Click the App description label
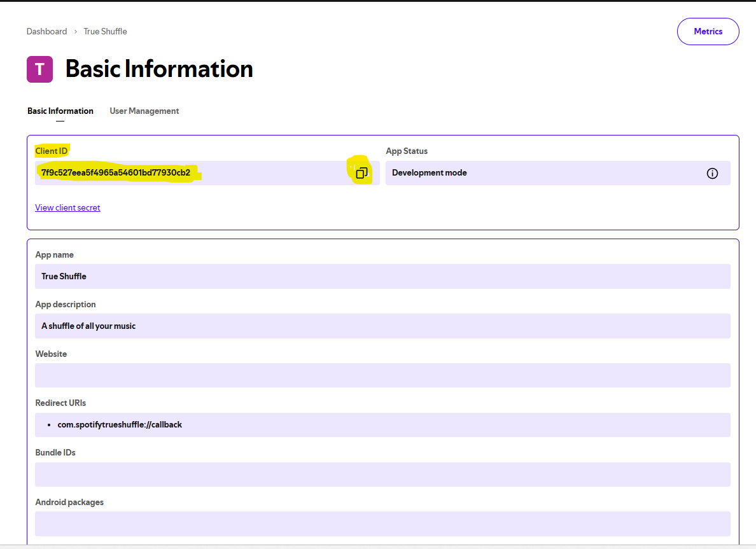 pyautogui.click(x=66, y=304)
